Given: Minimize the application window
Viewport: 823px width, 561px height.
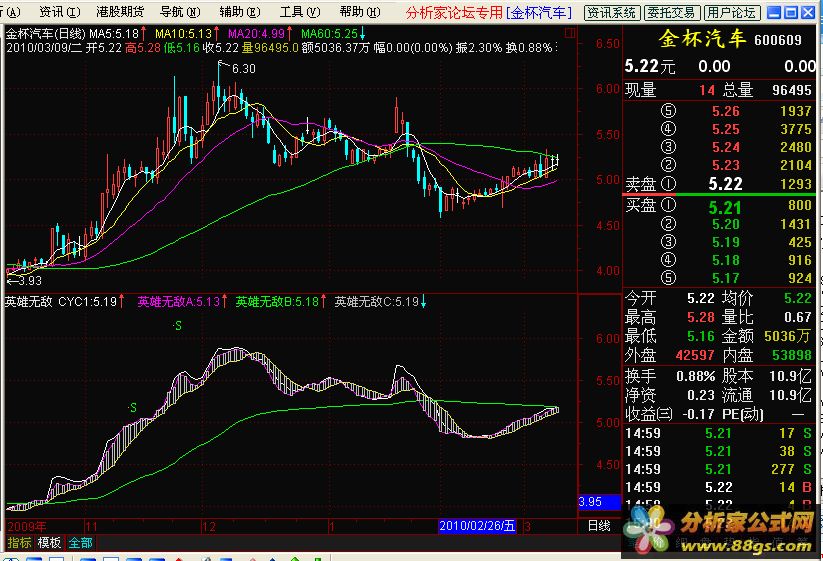Looking at the screenshot, I should 774,13.
